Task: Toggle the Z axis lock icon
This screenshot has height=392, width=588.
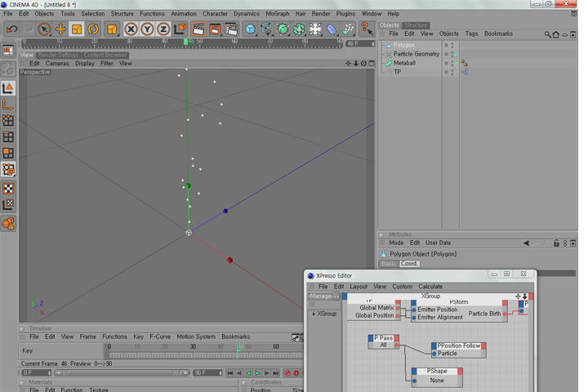Action: coord(163,29)
